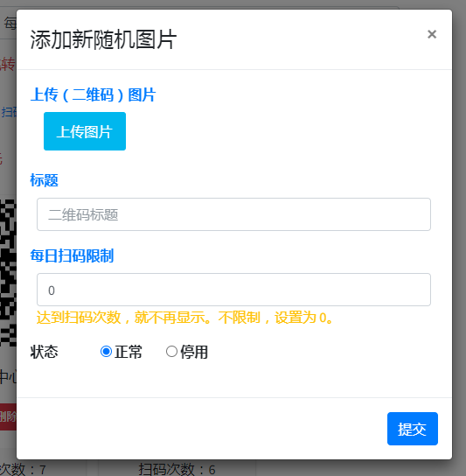Click the 上传（二维码）图片 heading label
This screenshot has width=466, height=476.
pyautogui.click(x=93, y=94)
